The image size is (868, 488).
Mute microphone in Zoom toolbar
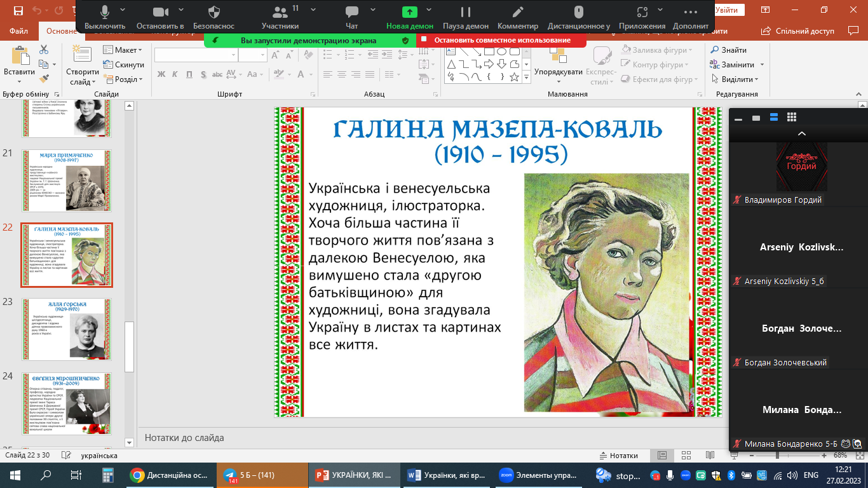tap(105, 17)
